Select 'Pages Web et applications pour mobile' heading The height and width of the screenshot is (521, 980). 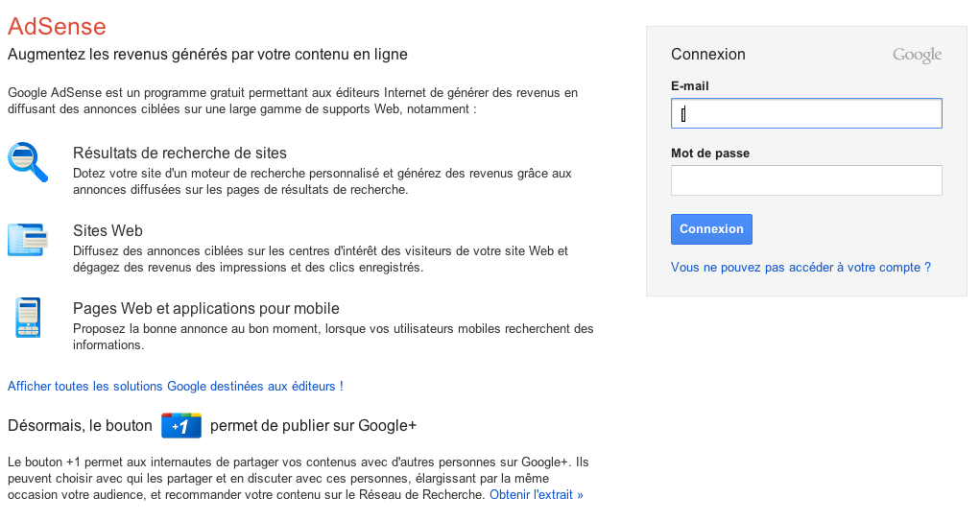point(206,309)
